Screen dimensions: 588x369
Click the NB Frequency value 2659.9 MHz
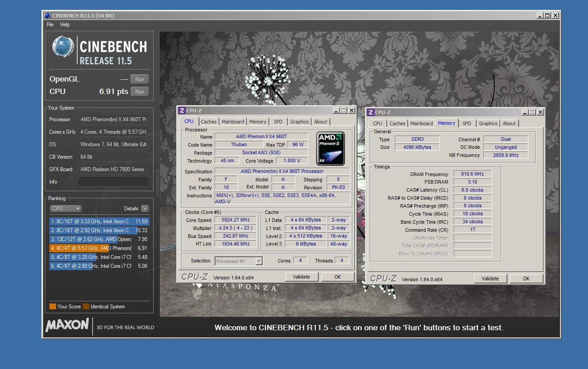pos(506,155)
